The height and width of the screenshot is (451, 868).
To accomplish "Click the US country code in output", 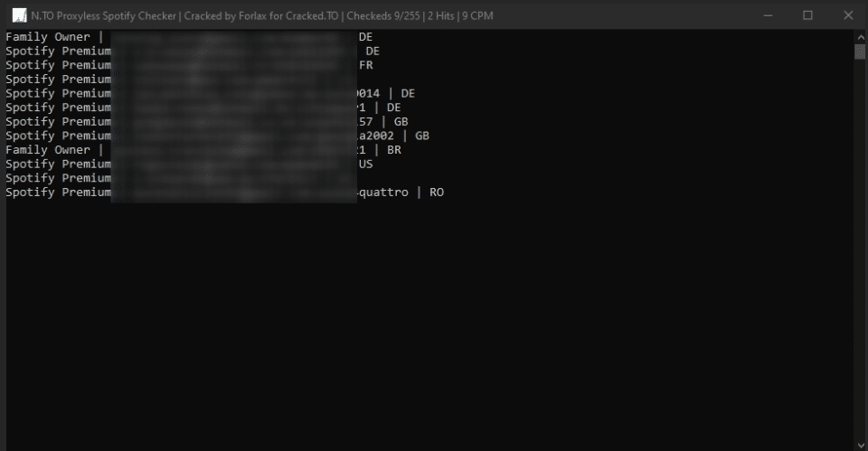I will [365, 164].
